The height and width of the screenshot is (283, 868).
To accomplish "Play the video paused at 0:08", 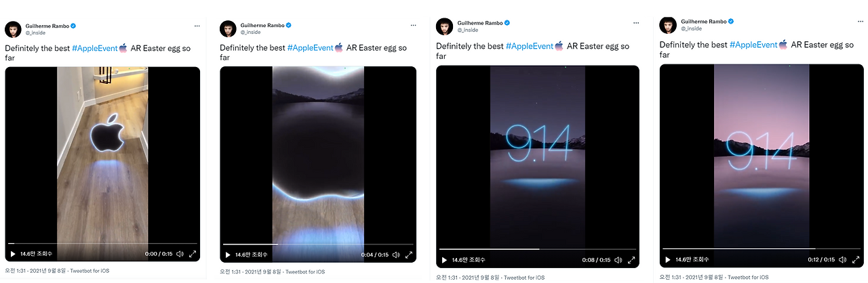I will tap(444, 260).
